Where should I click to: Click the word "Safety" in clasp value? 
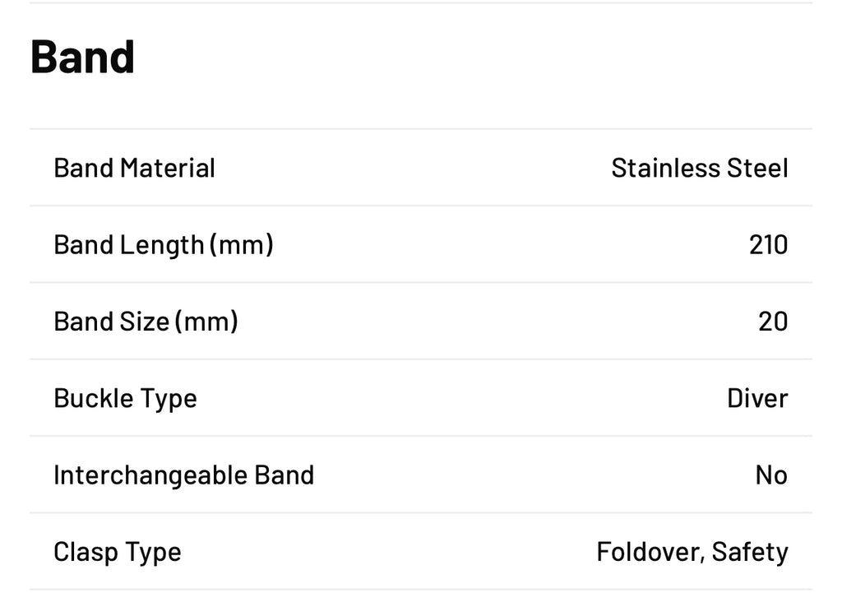pos(750,552)
